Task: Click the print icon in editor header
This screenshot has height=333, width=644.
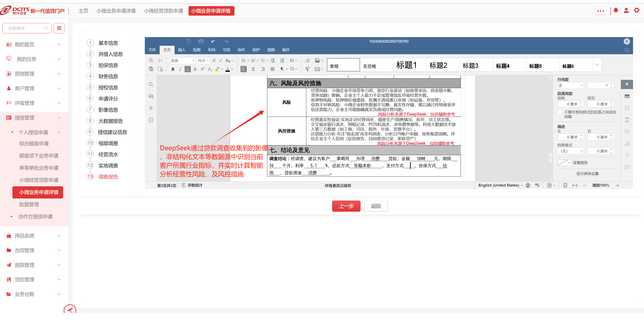Action: pyautogui.click(x=201, y=41)
